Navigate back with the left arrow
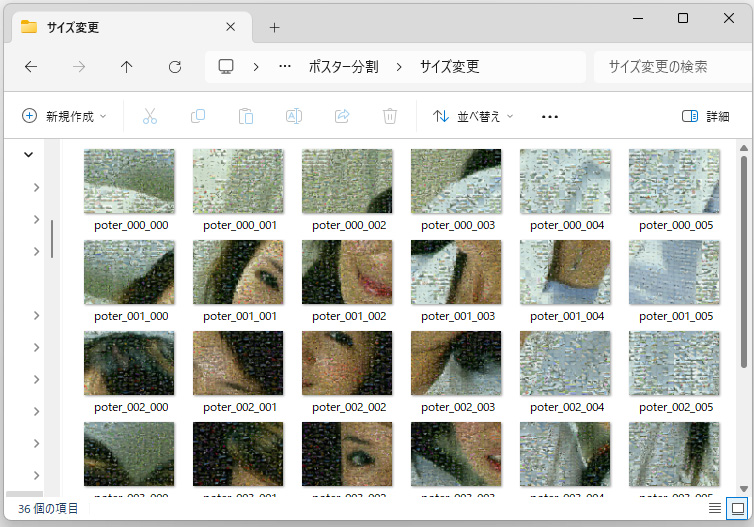The height and width of the screenshot is (527, 754). click(x=31, y=67)
